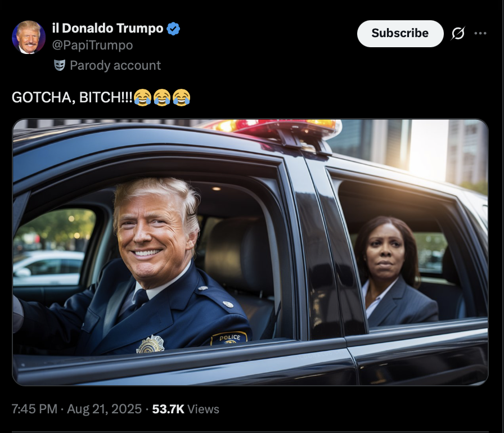
Task: Click the parody mask icon
Action: pos(60,65)
